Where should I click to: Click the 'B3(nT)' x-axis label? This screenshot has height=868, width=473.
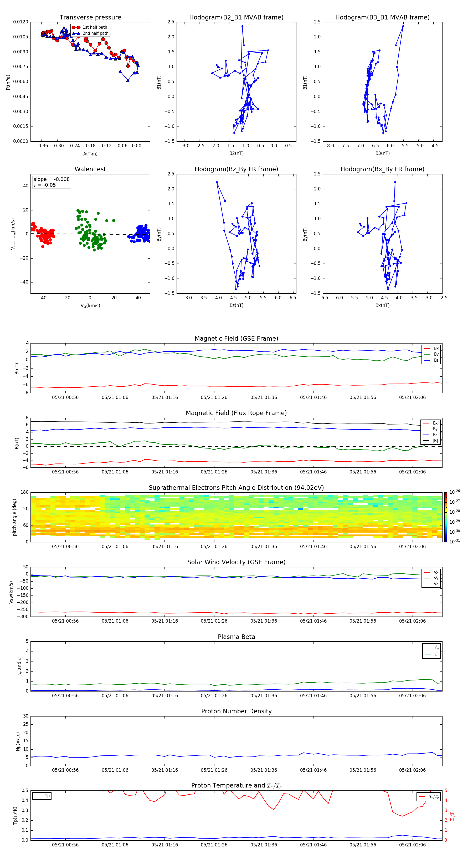[x=382, y=153]
